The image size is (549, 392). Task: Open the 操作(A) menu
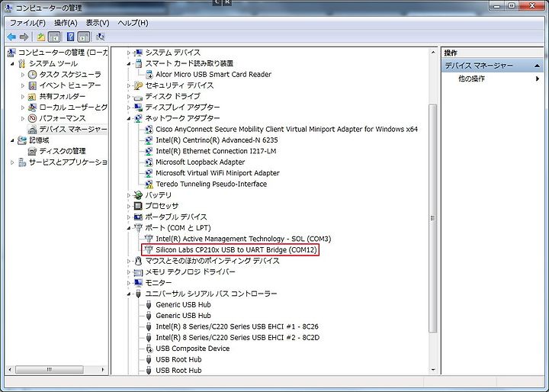(x=66, y=23)
